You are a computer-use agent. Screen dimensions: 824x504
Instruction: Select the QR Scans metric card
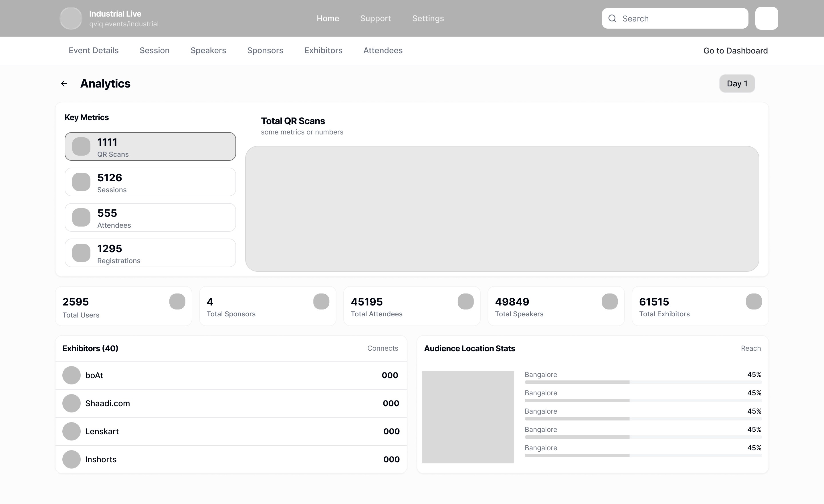coord(150,146)
